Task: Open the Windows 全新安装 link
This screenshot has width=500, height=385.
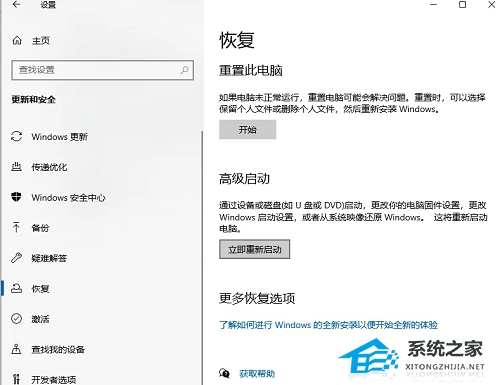Action: pos(328,325)
